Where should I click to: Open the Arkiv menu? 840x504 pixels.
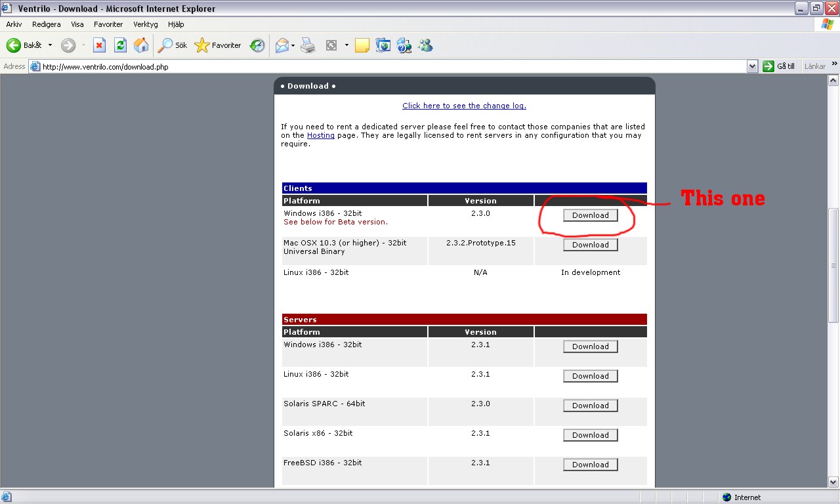click(14, 24)
